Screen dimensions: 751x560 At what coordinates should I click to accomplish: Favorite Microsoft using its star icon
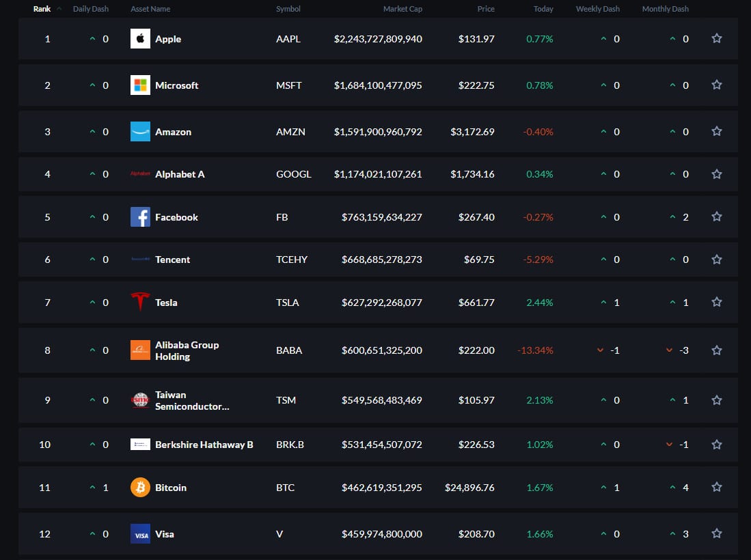tap(717, 85)
